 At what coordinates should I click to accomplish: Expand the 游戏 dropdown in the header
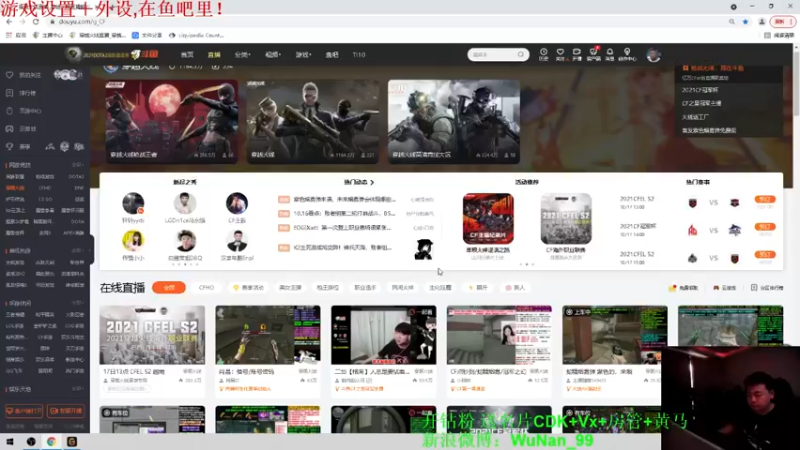tap(303, 55)
